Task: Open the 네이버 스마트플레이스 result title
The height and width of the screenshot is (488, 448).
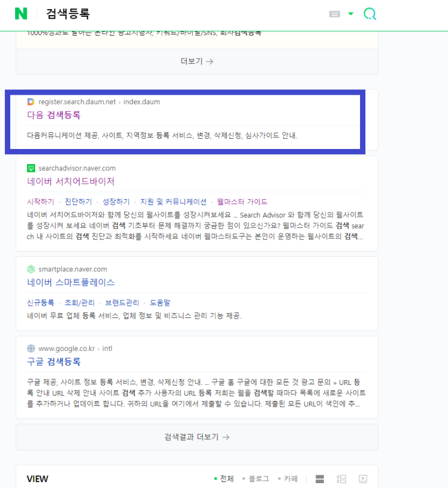Action: (71, 282)
